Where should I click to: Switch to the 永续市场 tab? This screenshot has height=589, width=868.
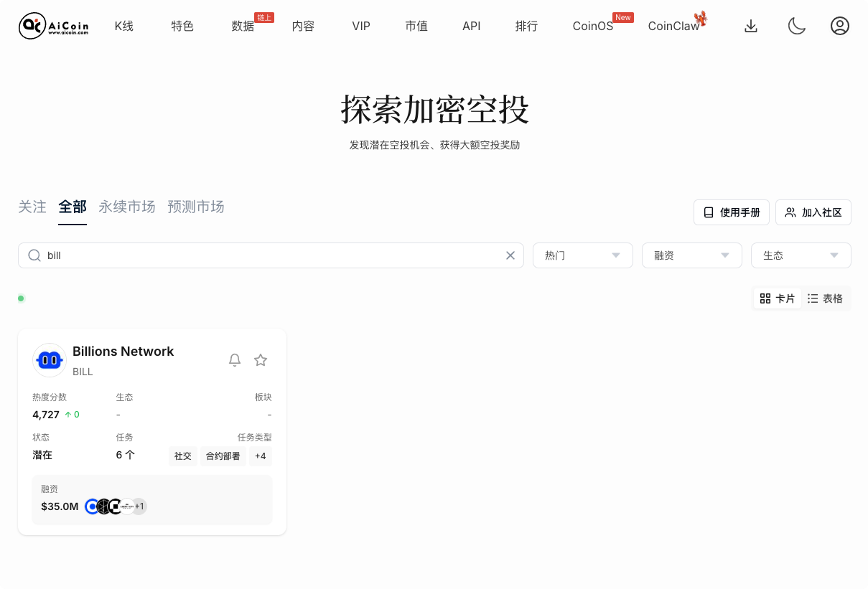tap(127, 207)
